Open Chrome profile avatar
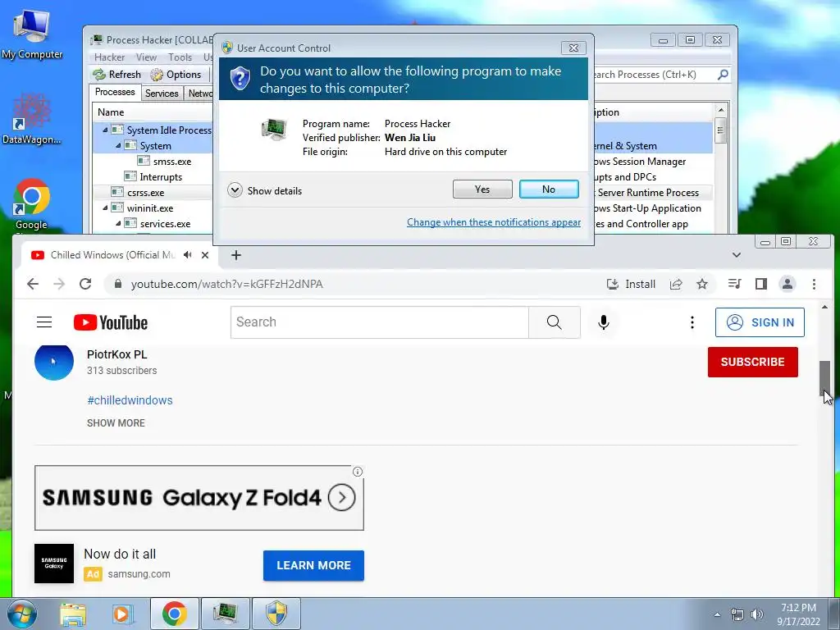 [787, 284]
